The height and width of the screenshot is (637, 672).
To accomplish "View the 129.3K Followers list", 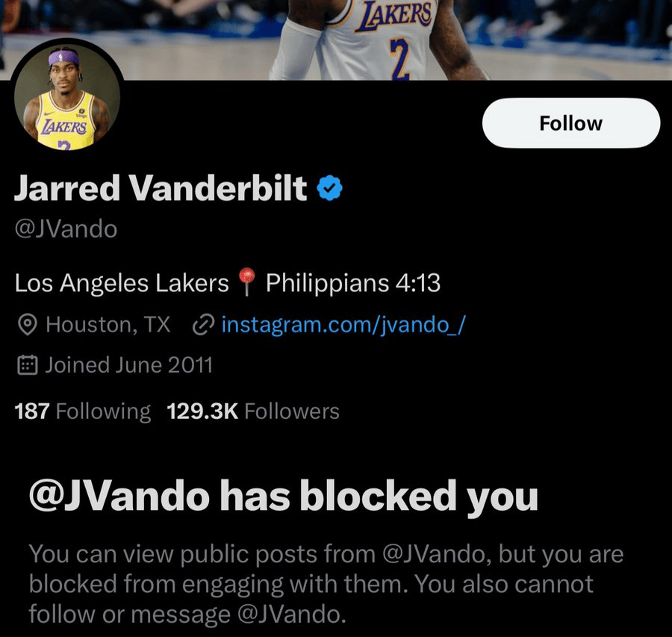I will (253, 411).
